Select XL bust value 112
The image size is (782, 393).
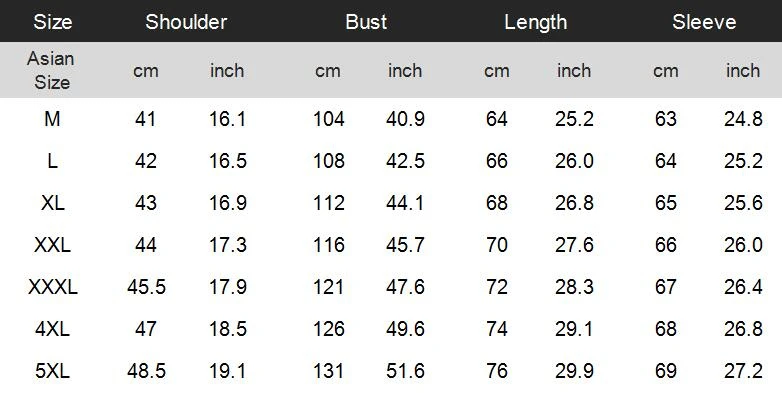329,203
